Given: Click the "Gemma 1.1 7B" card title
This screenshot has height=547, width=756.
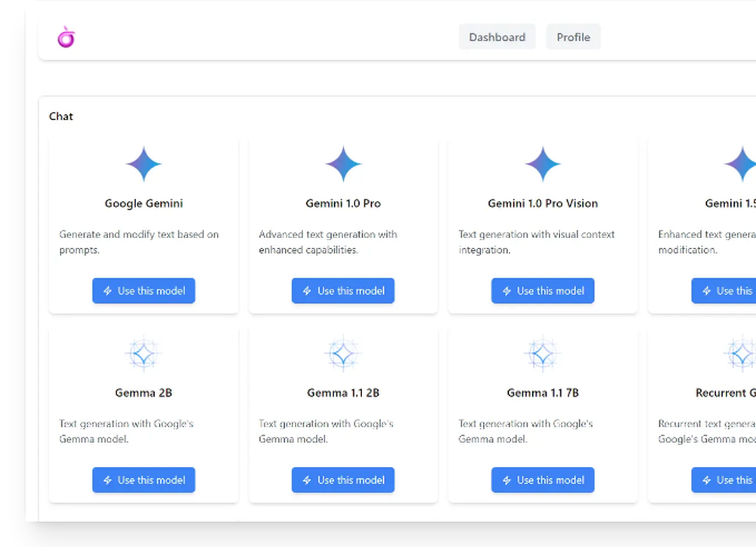Looking at the screenshot, I should pyautogui.click(x=543, y=393).
